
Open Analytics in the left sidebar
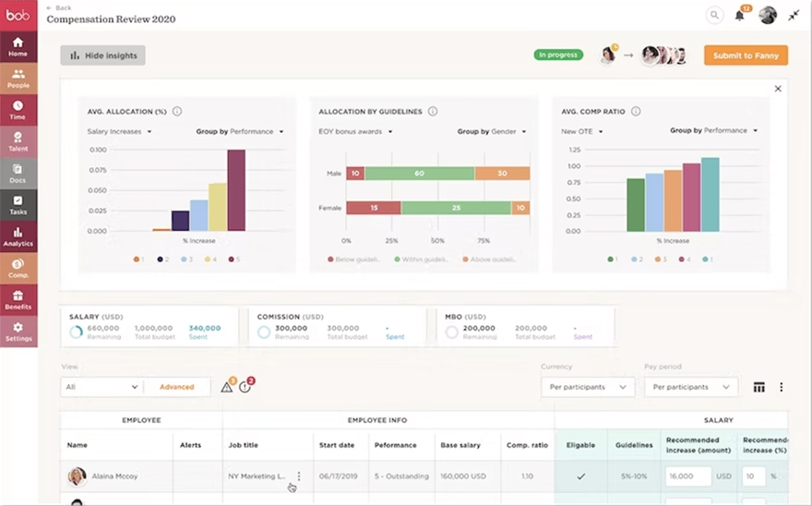pyautogui.click(x=18, y=236)
